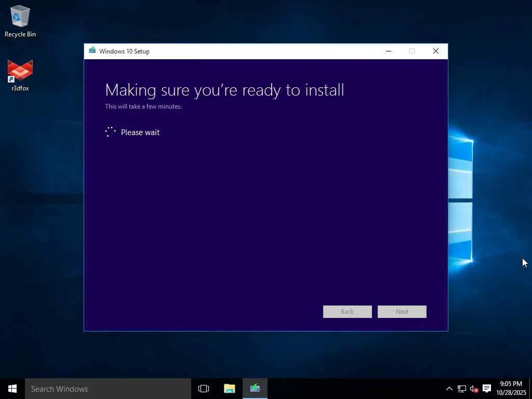Open the network status tray icon
Image resolution: width=532 pixels, height=399 pixels.
point(462,389)
